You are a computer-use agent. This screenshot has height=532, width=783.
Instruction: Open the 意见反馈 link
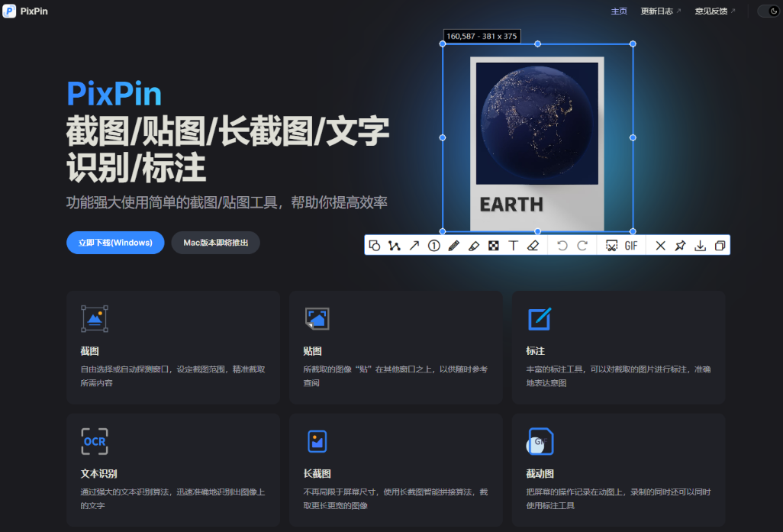click(x=714, y=11)
